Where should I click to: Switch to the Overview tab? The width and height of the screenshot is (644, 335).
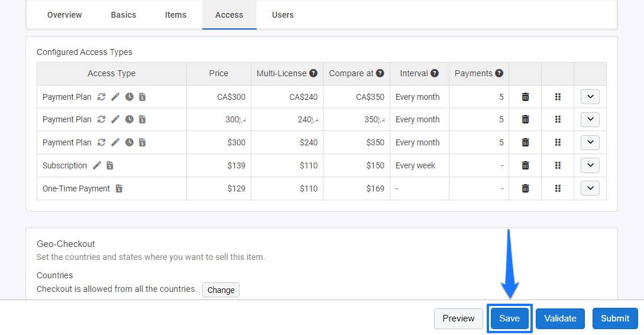[x=64, y=15]
